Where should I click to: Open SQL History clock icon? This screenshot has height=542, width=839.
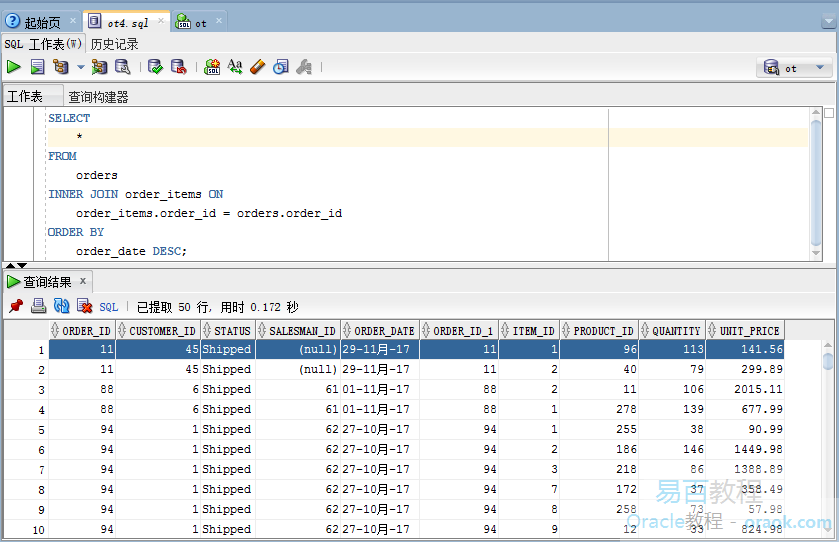point(281,67)
